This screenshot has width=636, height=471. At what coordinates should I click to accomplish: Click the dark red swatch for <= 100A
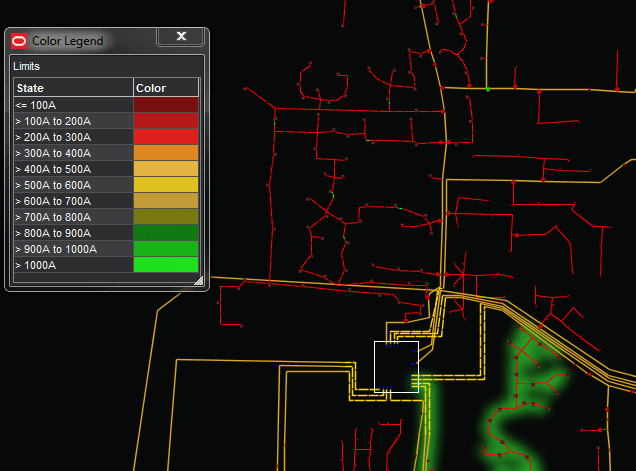[x=166, y=105]
